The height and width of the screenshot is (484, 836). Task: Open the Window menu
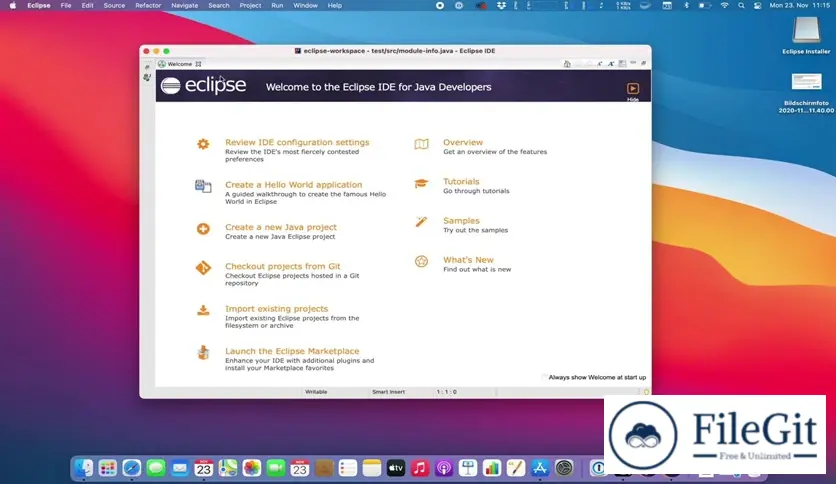coord(306,5)
